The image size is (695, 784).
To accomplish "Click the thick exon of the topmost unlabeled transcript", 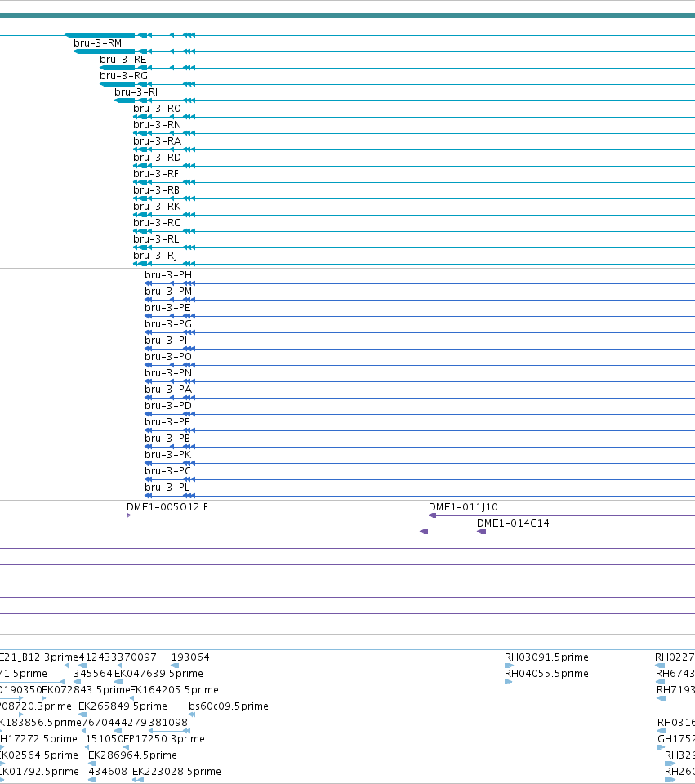I will click(x=100, y=35).
